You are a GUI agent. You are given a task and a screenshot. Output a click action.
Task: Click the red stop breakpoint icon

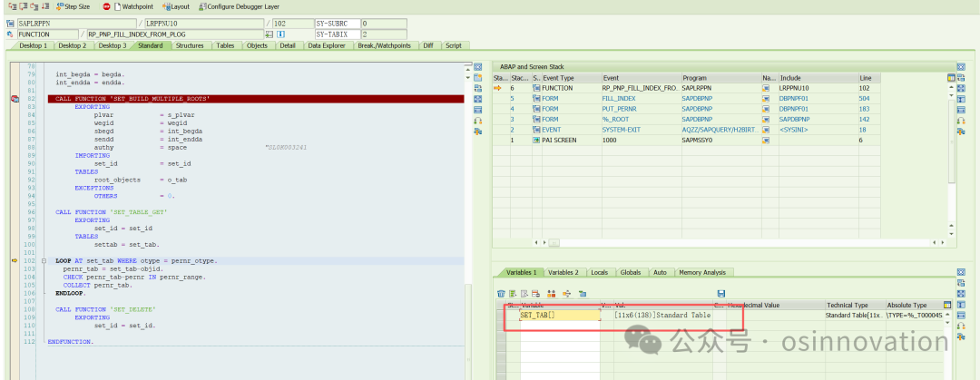[x=106, y=6]
